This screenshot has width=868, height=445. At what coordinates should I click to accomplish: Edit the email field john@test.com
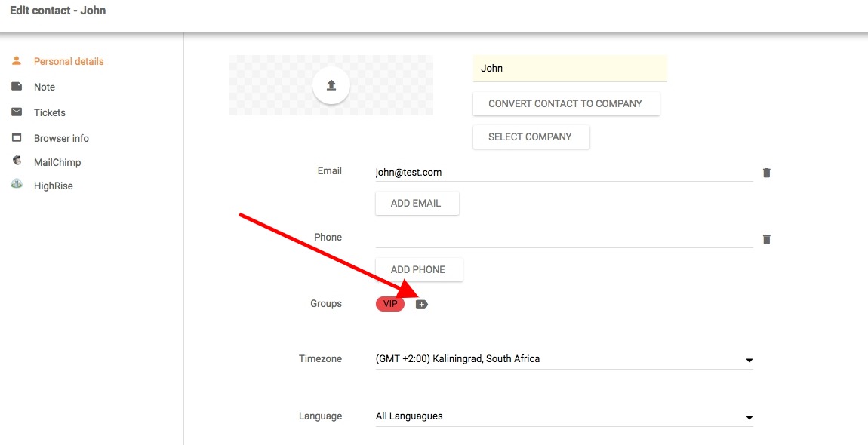[564, 173]
